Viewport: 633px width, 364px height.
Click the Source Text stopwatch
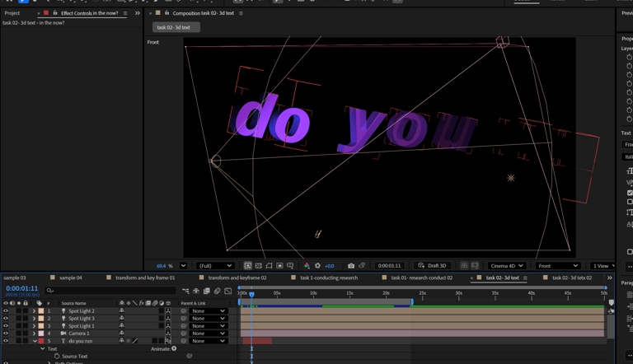[x=57, y=357]
